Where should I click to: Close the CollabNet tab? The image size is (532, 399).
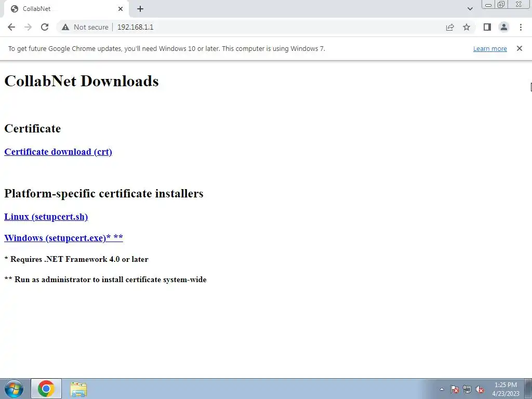click(121, 9)
